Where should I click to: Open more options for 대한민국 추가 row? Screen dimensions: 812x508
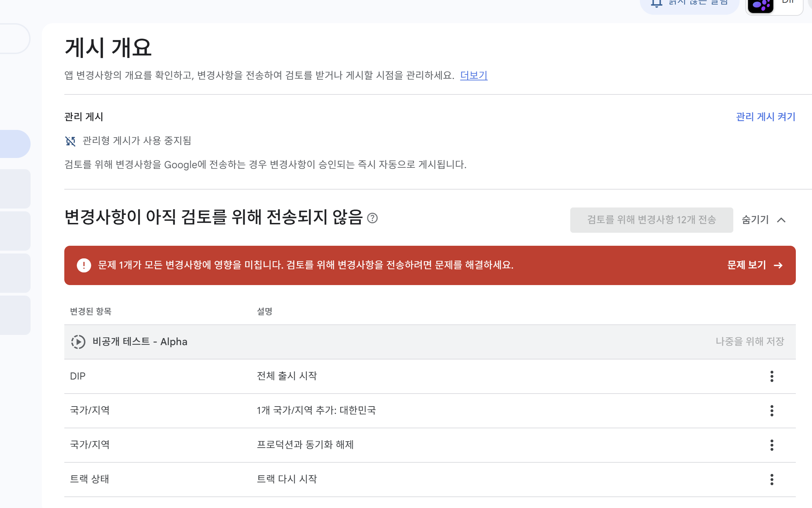point(772,411)
